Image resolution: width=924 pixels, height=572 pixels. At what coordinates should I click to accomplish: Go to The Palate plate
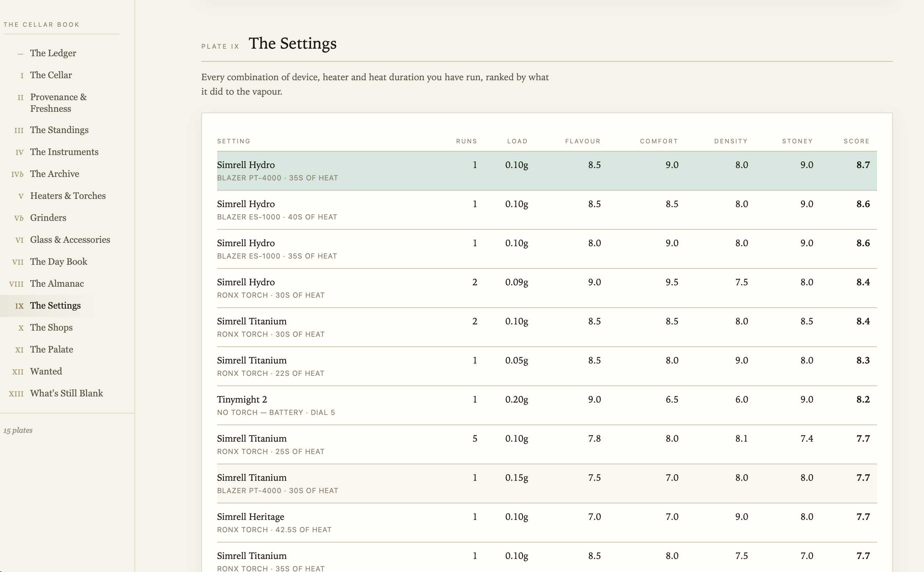pyautogui.click(x=51, y=349)
